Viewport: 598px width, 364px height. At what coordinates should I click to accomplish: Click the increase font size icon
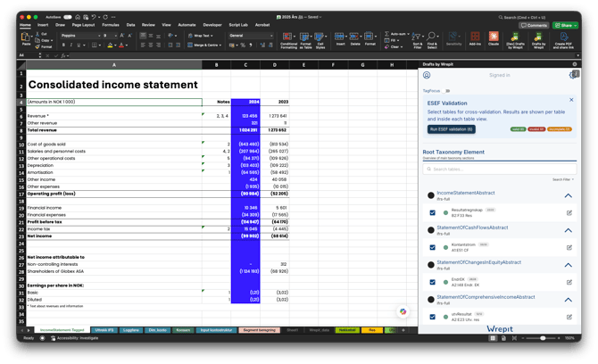click(122, 36)
